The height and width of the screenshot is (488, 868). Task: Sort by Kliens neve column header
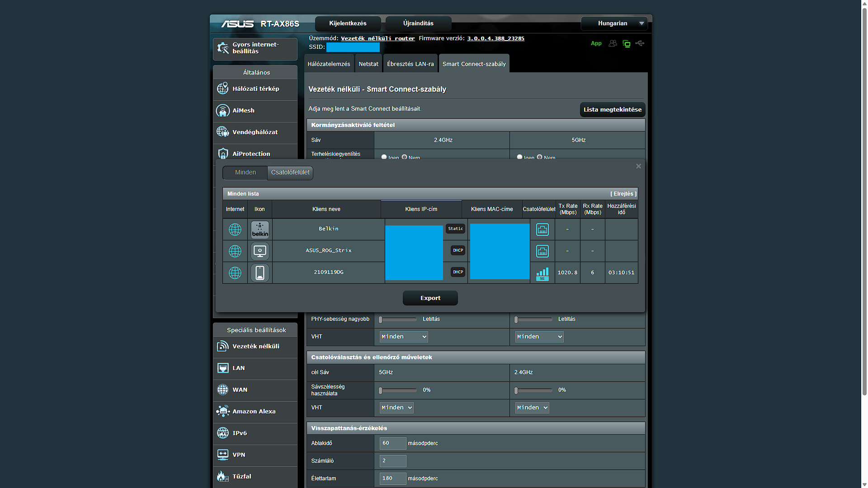click(326, 209)
